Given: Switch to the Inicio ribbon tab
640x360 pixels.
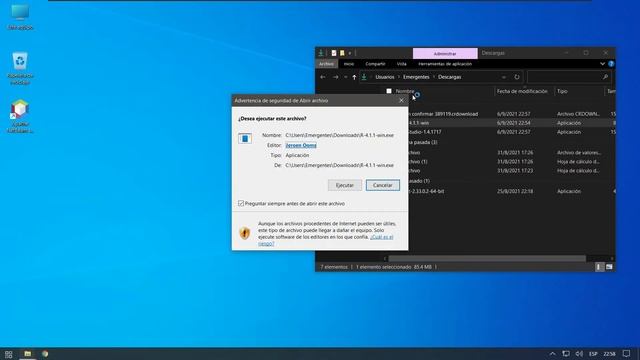Looking at the screenshot, I should pyautogui.click(x=349, y=64).
